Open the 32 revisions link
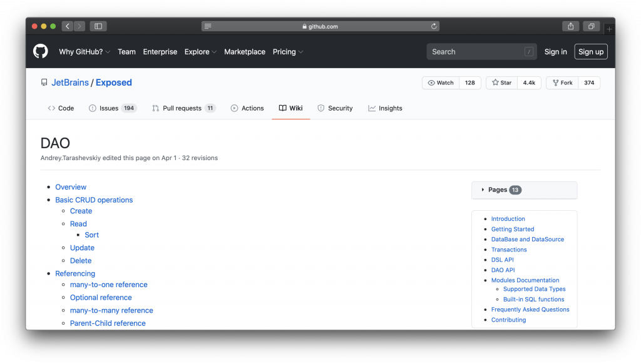 point(200,158)
